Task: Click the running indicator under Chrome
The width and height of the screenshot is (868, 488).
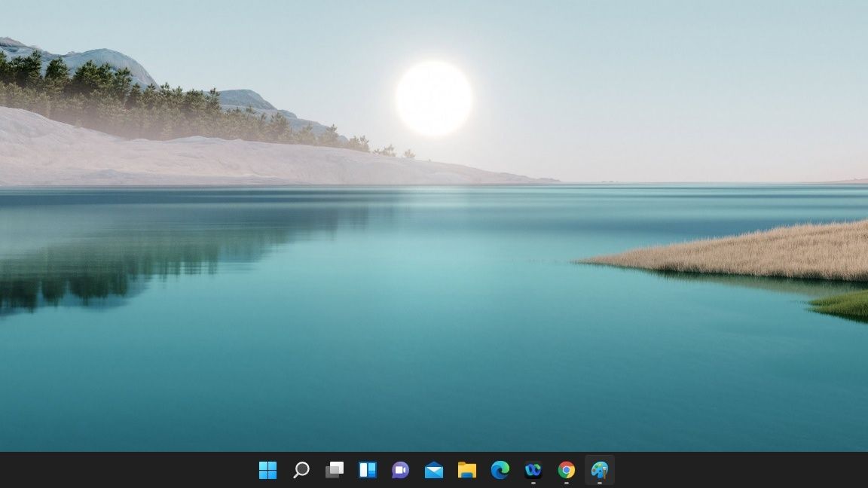Action: pos(565,483)
